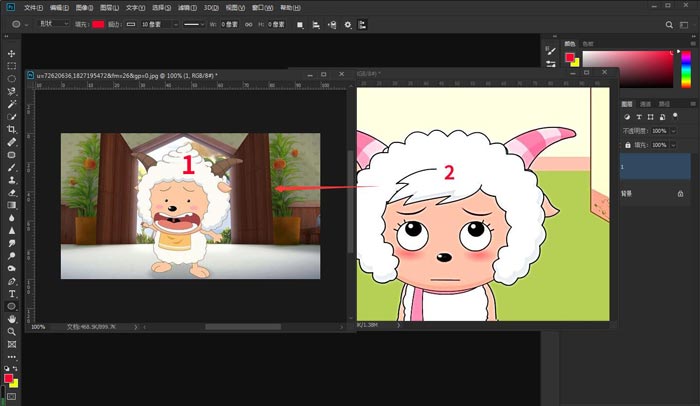Select the Hand tool
The height and width of the screenshot is (406, 700).
[12, 319]
